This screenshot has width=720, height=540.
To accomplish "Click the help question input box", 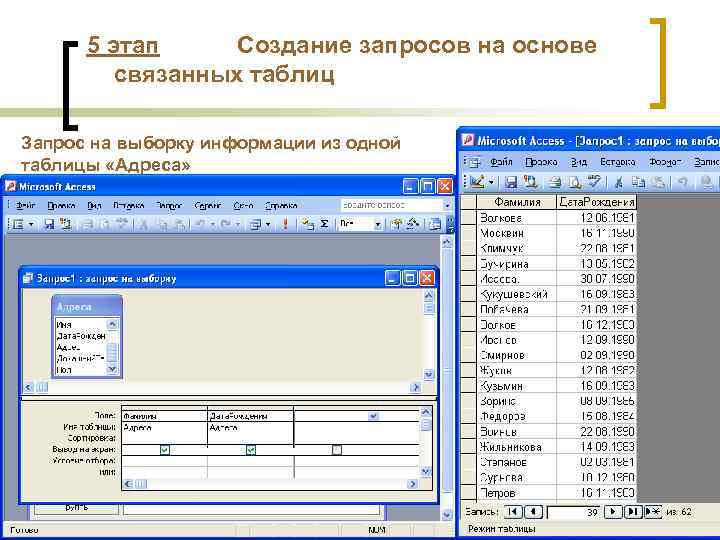I will tap(391, 205).
